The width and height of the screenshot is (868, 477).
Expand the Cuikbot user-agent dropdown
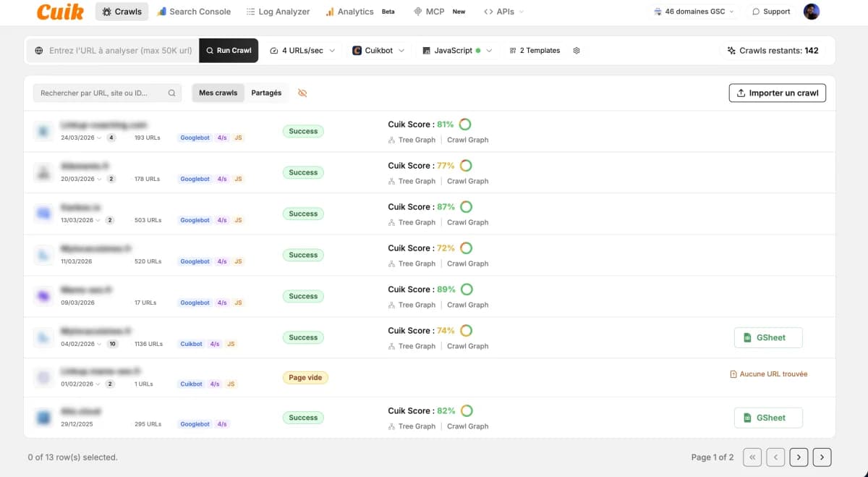pyautogui.click(x=378, y=50)
